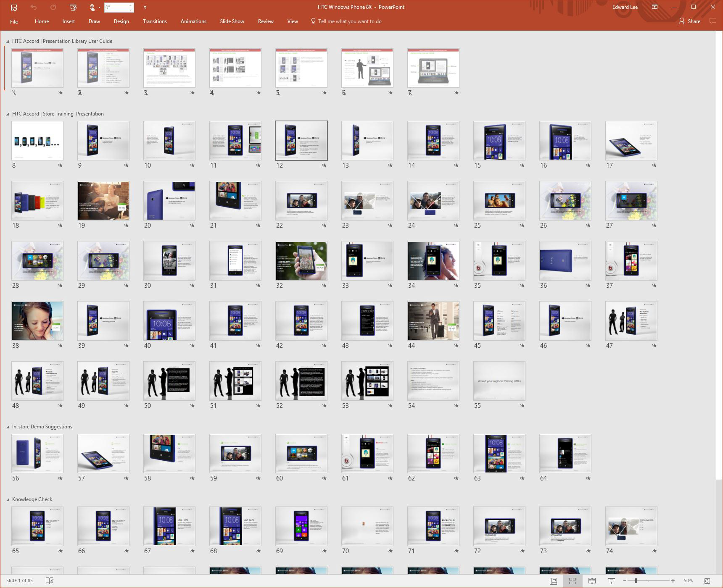Viewport: 723px width, 588px height.
Task: Click Fit slide to window icon
Action: click(x=707, y=581)
